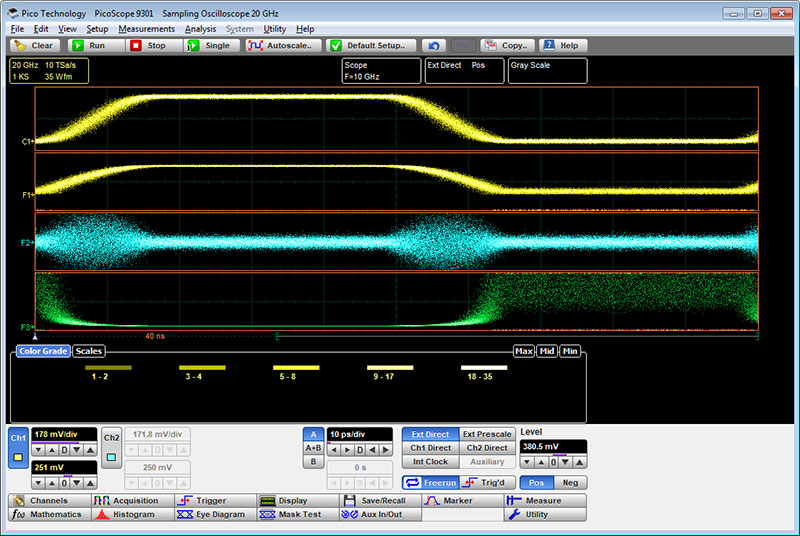The width and height of the screenshot is (800, 536).
Task: Click the Autoscale toolbar button
Action: point(282,45)
